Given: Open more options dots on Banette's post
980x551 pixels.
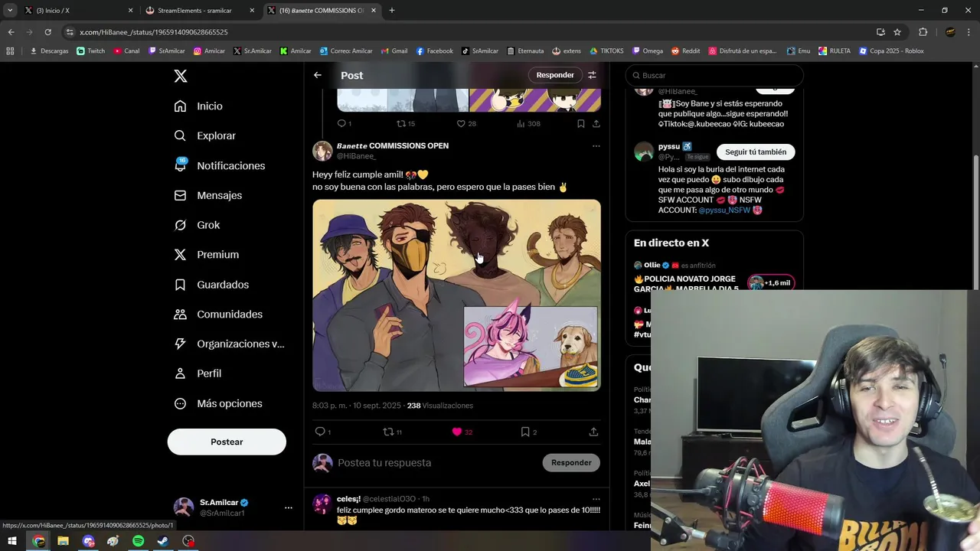Looking at the screenshot, I should pyautogui.click(x=596, y=145).
